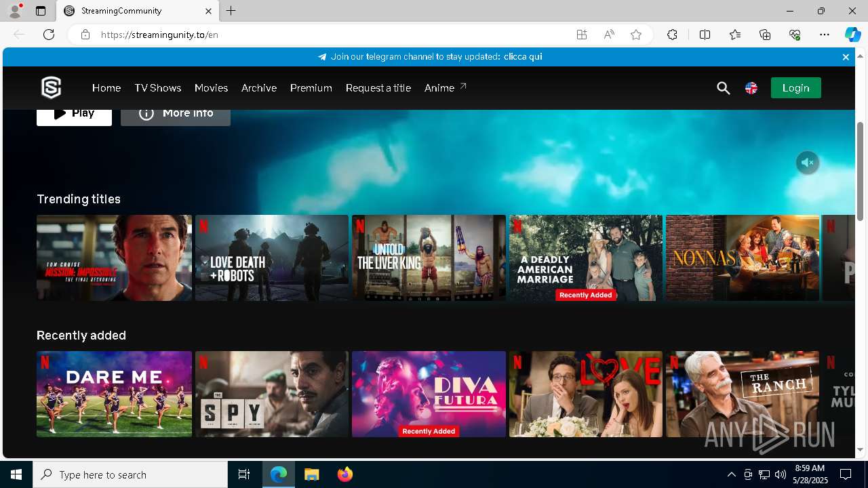The image size is (868, 488).
Task: Add this page to favorites star
Action: [636, 35]
